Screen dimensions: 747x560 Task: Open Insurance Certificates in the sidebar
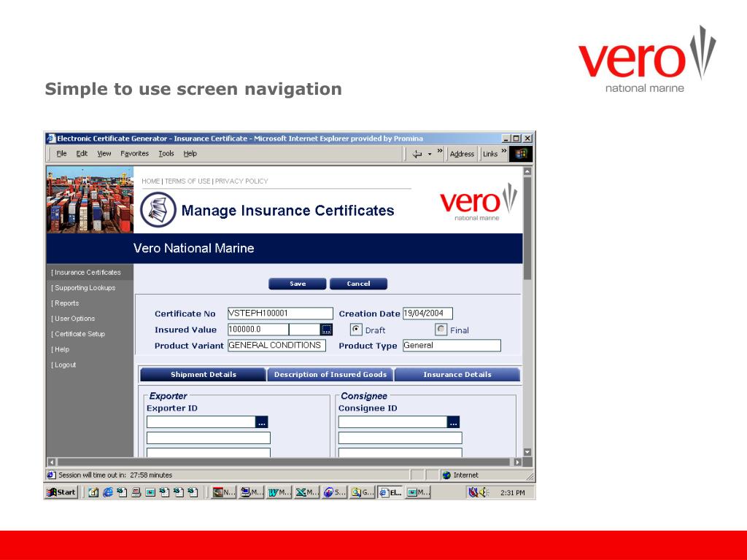coord(86,273)
